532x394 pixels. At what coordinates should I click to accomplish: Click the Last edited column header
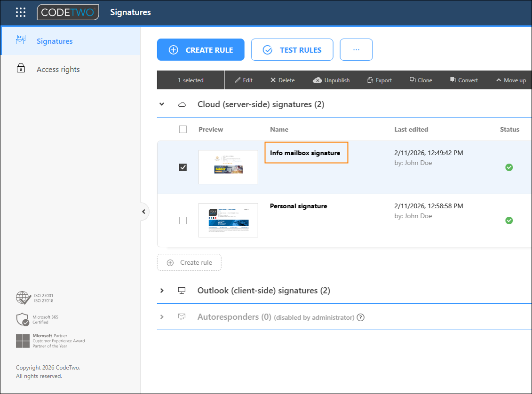(x=411, y=129)
